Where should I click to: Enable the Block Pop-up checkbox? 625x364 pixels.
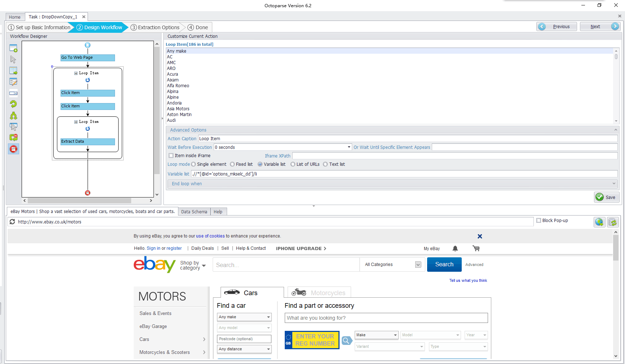coord(538,221)
